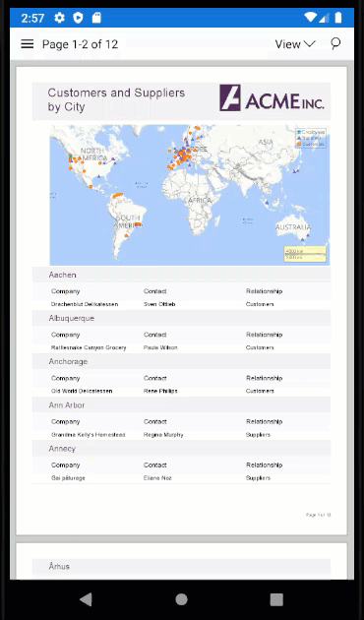The image size is (364, 620).
Task: Select the Albuquerque city group header
Action: tap(181, 318)
